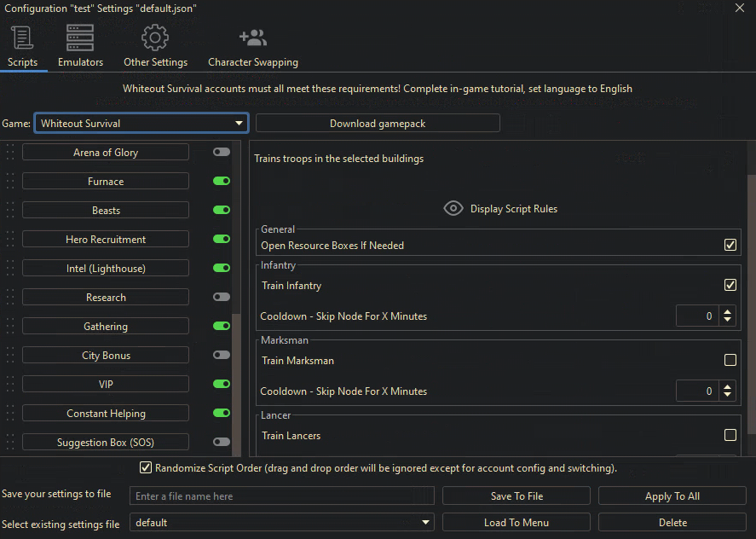Select the Constant Helping script
This screenshot has width=756, height=539.
tap(106, 413)
